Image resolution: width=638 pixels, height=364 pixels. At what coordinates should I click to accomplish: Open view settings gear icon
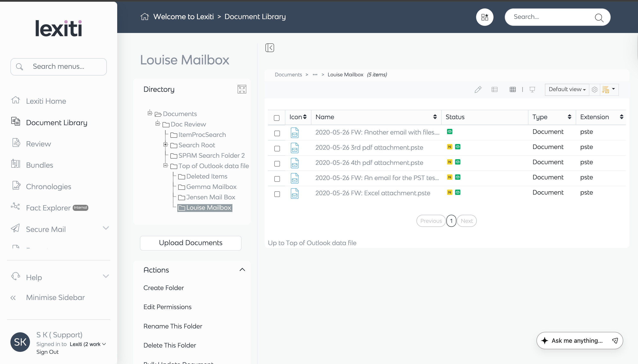pyautogui.click(x=594, y=90)
